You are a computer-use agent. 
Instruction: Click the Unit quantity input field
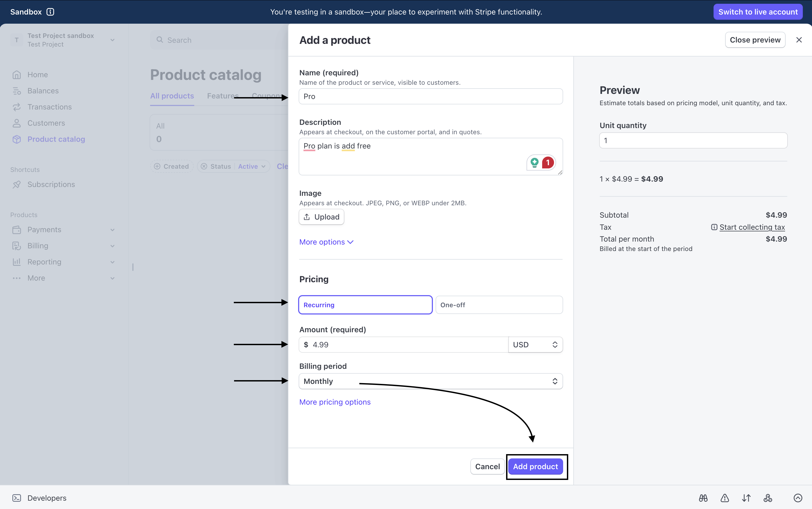tap(693, 140)
